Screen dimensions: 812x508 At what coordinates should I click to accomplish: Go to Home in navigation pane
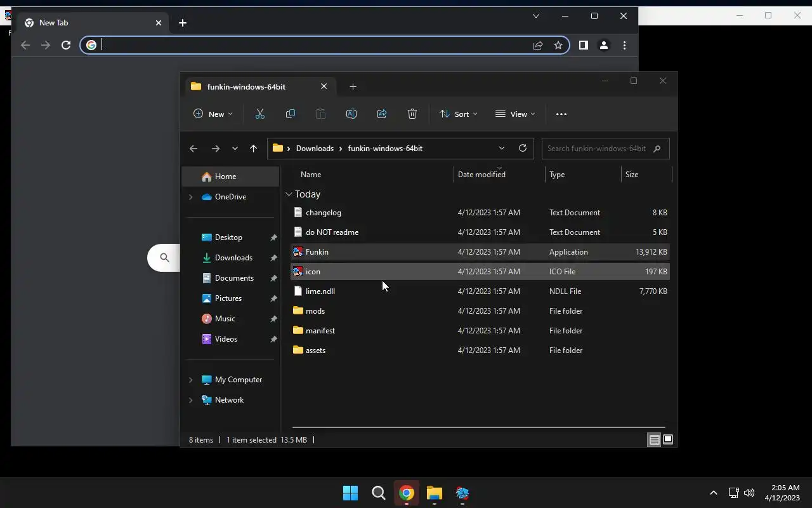231,177
